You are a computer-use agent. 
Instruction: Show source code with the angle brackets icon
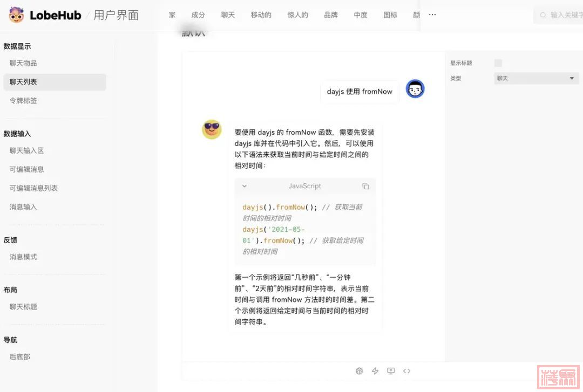coord(407,371)
